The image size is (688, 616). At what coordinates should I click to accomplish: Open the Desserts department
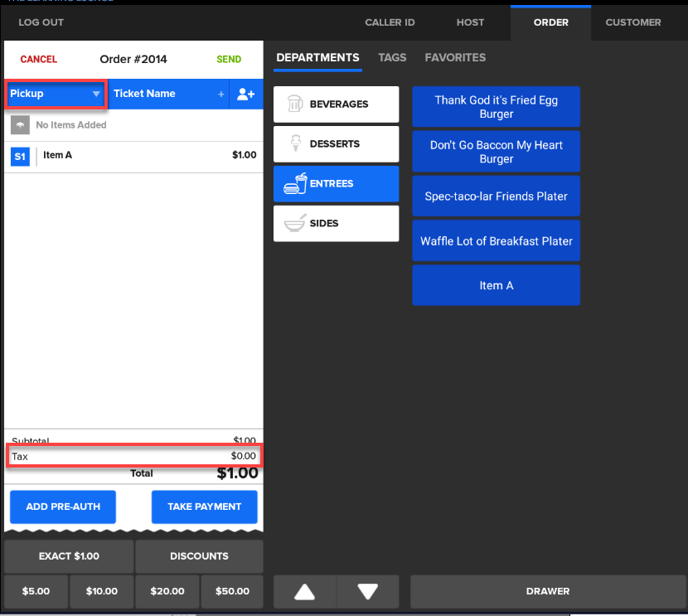pyautogui.click(x=336, y=144)
